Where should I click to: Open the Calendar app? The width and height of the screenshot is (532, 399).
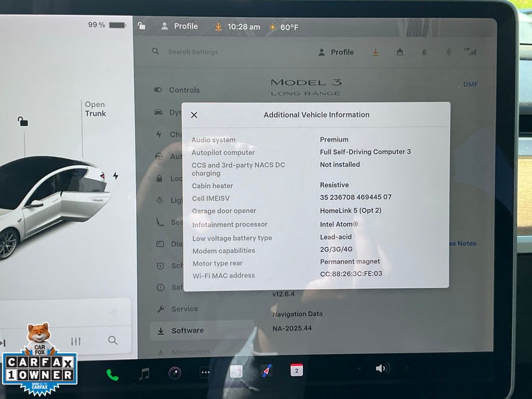click(x=296, y=370)
